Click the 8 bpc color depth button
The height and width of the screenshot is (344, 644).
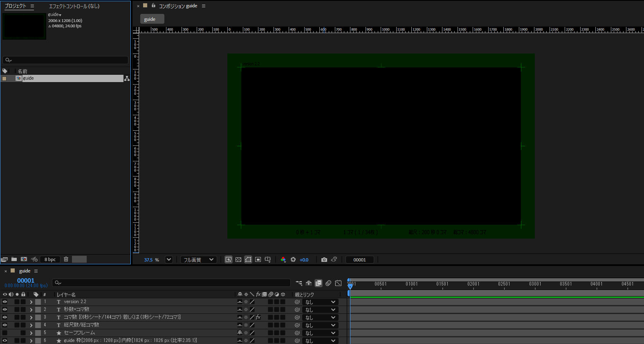[50, 259]
